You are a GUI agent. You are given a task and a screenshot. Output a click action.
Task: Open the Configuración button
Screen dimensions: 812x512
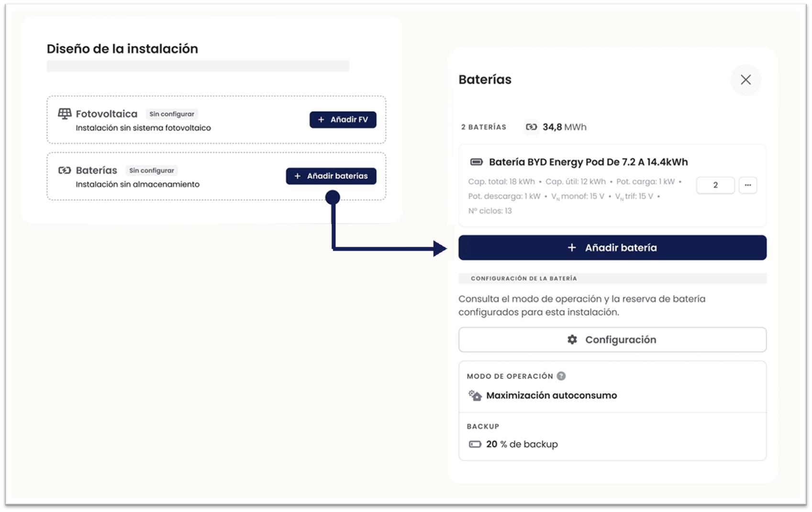[612, 340]
